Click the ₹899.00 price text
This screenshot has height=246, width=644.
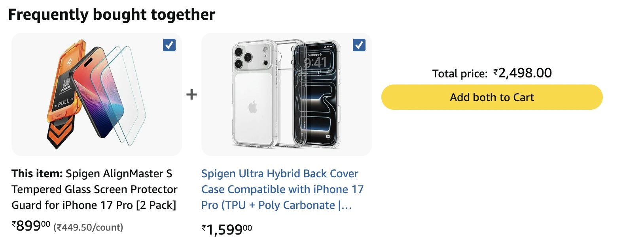point(28,226)
